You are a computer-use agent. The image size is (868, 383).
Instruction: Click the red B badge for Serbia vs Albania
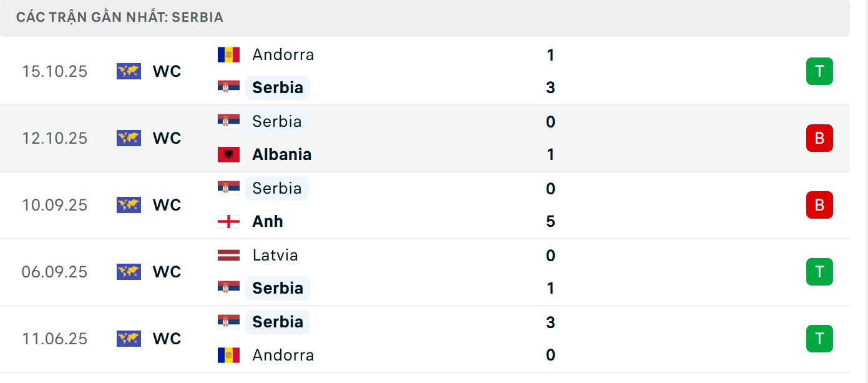[819, 138]
